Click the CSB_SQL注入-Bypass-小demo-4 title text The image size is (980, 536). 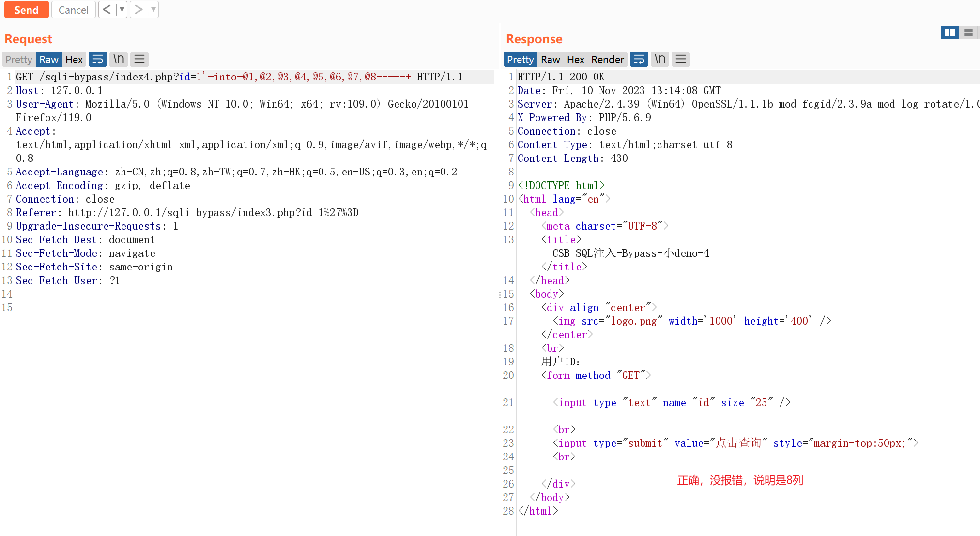[x=630, y=253]
